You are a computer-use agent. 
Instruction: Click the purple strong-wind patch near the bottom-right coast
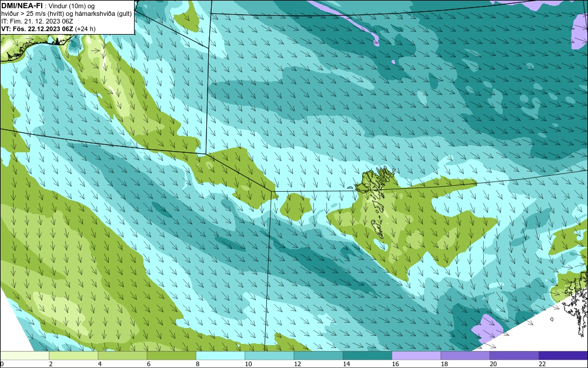[487, 329]
